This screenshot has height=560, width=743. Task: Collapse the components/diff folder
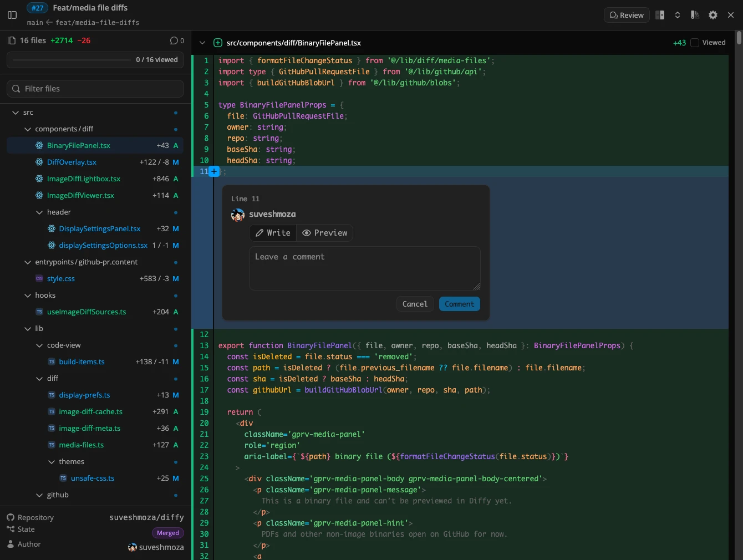(28, 129)
